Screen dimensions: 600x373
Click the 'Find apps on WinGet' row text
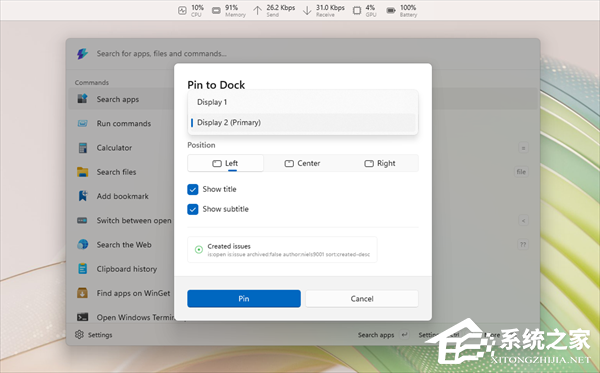tap(133, 293)
